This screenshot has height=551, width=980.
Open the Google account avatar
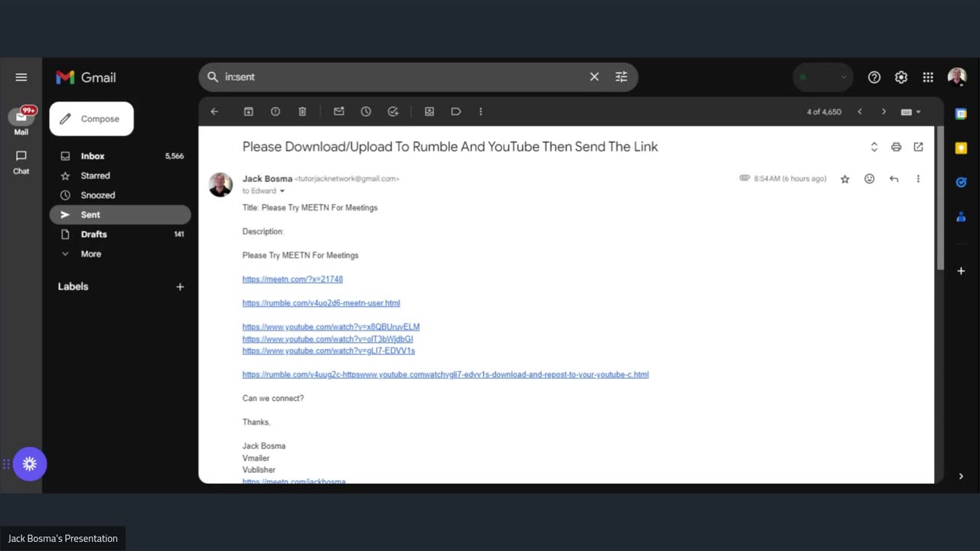pyautogui.click(x=957, y=77)
